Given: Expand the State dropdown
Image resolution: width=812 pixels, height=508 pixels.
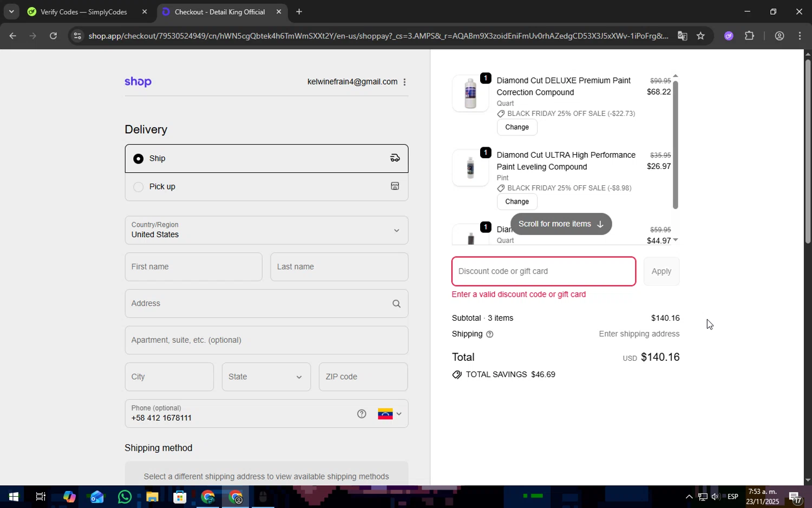Looking at the screenshot, I should point(266,377).
